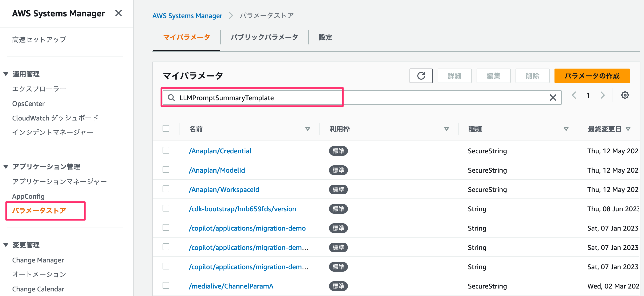The image size is (644, 296).
Task: Collapse the アプリケーション管理 section
Action: click(6, 166)
